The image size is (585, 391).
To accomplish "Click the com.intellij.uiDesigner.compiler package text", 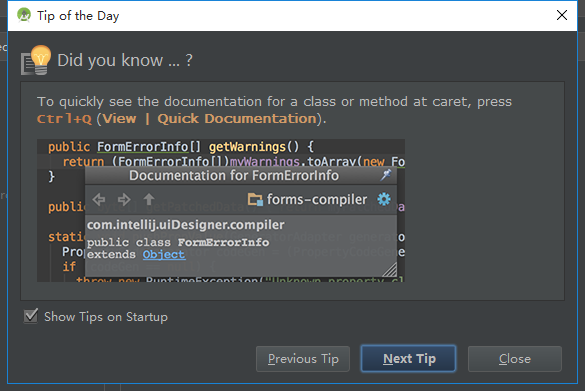I will tap(186, 225).
